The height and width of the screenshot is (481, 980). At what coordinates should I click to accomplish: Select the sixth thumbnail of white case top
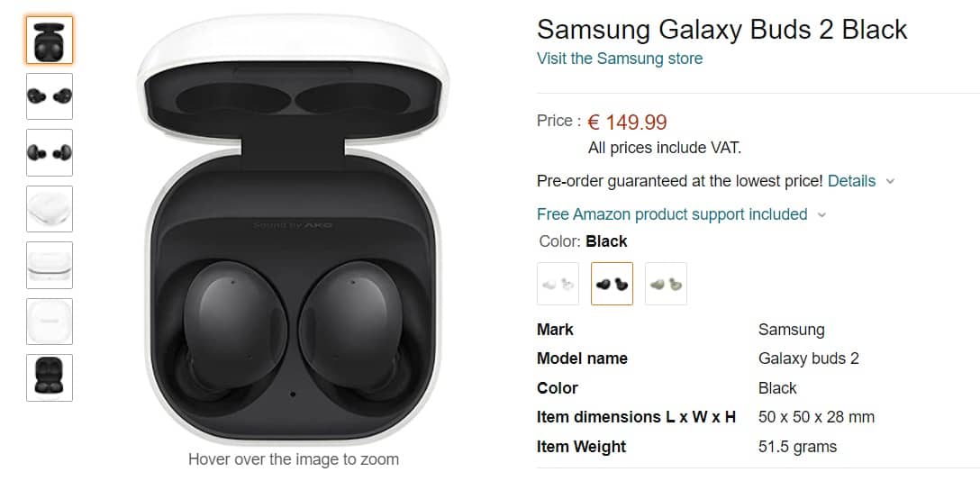(50, 321)
